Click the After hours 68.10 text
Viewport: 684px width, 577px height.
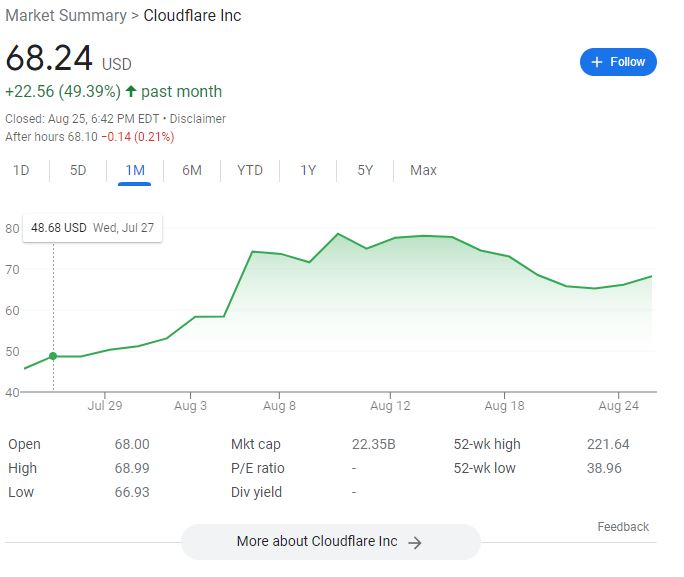[x=51, y=137]
